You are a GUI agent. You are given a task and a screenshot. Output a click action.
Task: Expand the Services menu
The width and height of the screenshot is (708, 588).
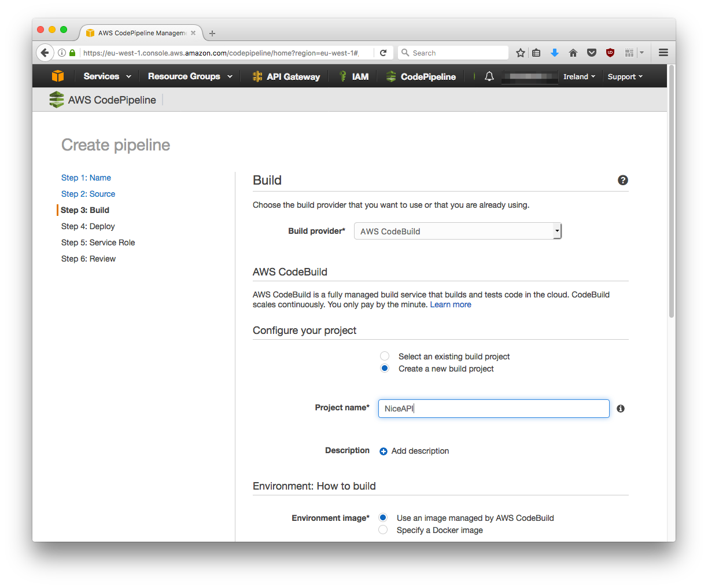[107, 76]
